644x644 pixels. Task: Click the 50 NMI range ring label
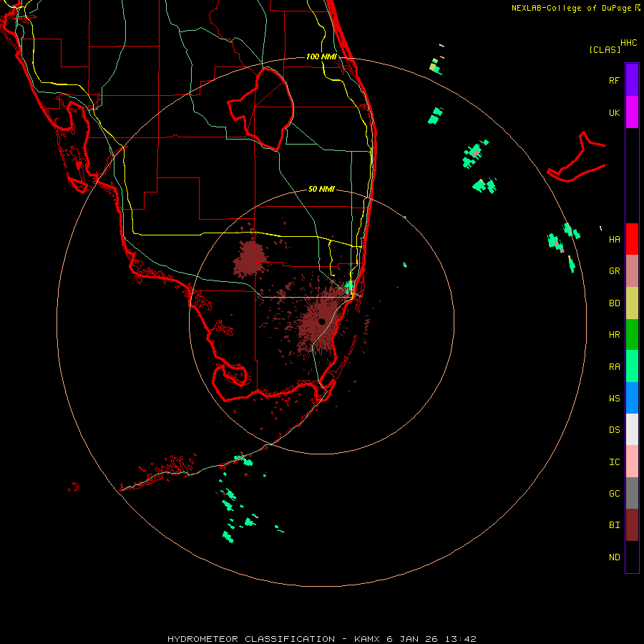coord(321,189)
